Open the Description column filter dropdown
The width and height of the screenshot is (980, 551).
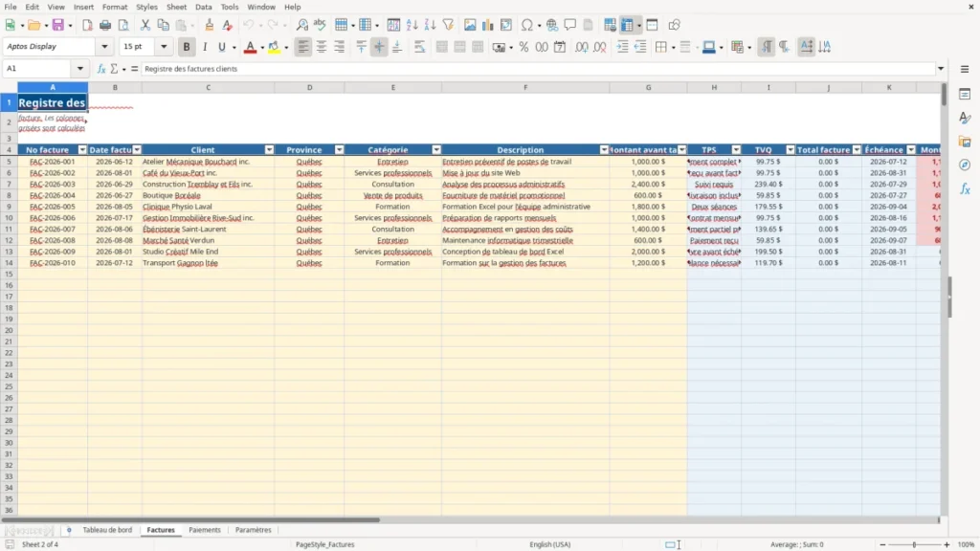point(604,150)
